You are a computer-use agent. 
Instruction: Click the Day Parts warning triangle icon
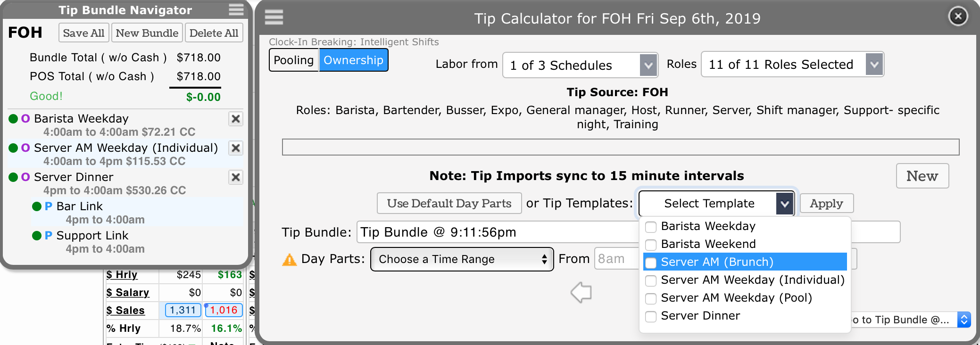[x=289, y=260]
